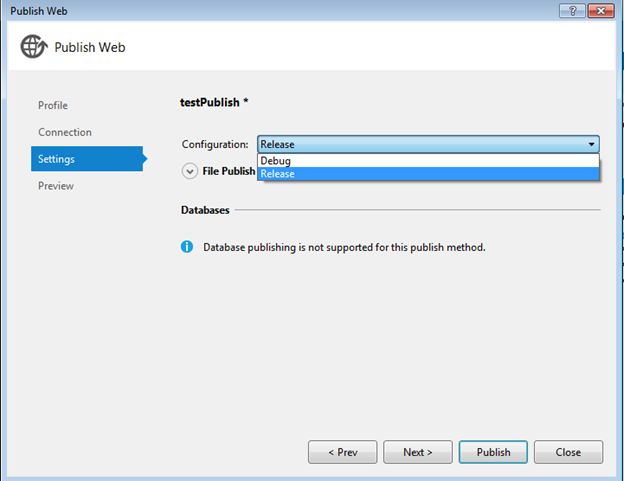Switch to the Connection step

[65, 132]
